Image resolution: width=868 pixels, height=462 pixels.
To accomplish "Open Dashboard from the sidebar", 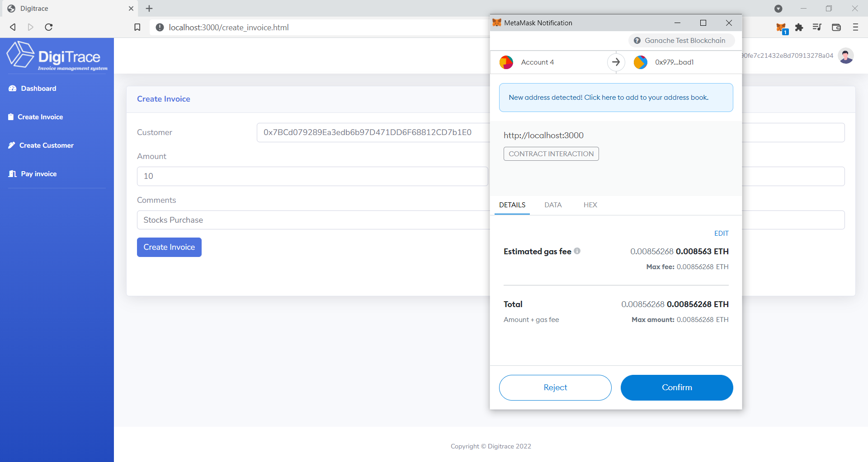I will [38, 89].
